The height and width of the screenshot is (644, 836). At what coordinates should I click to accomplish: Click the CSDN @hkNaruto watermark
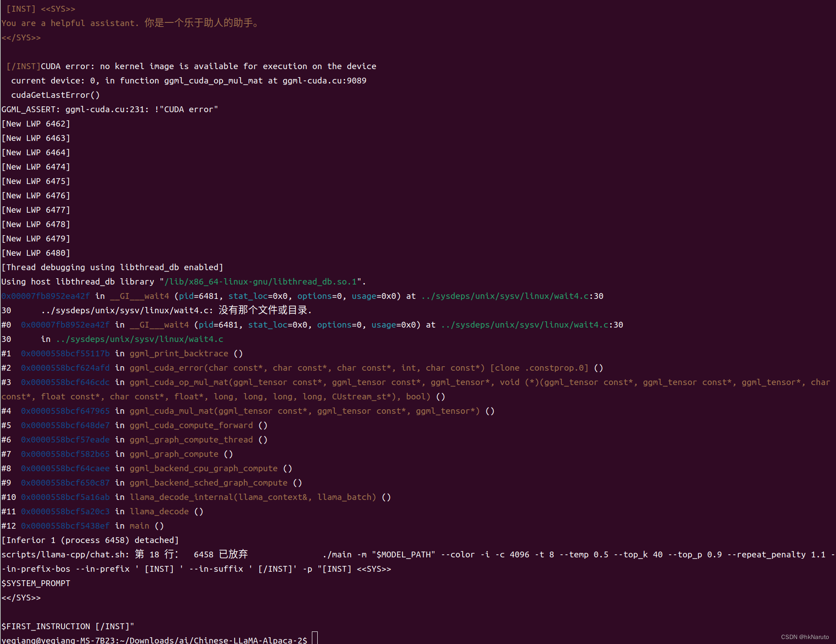805,637
